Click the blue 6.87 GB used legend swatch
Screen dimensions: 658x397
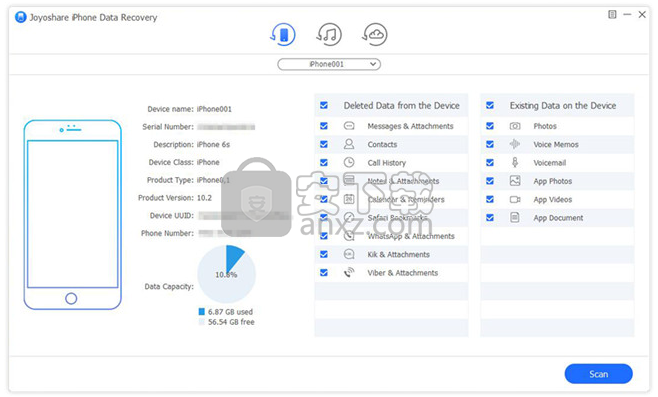click(201, 311)
